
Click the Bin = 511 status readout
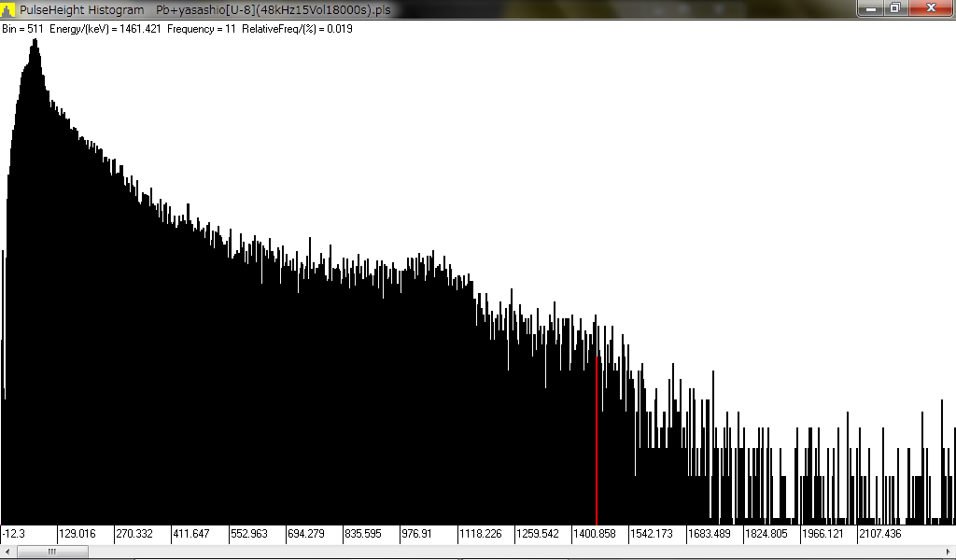coord(22,29)
